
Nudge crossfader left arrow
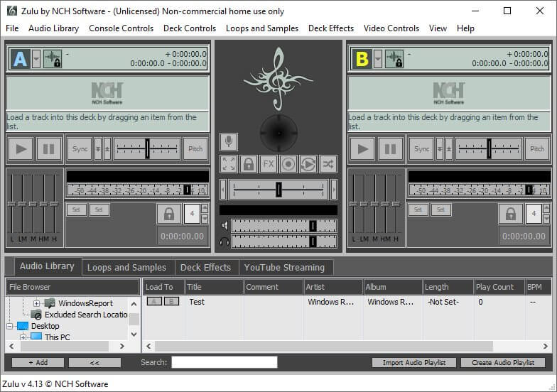point(223,190)
